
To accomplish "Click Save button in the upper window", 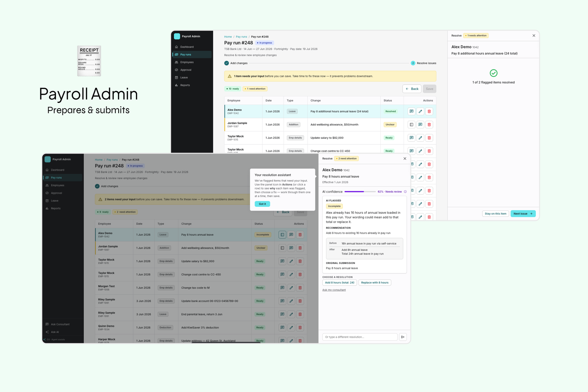I will point(429,89).
